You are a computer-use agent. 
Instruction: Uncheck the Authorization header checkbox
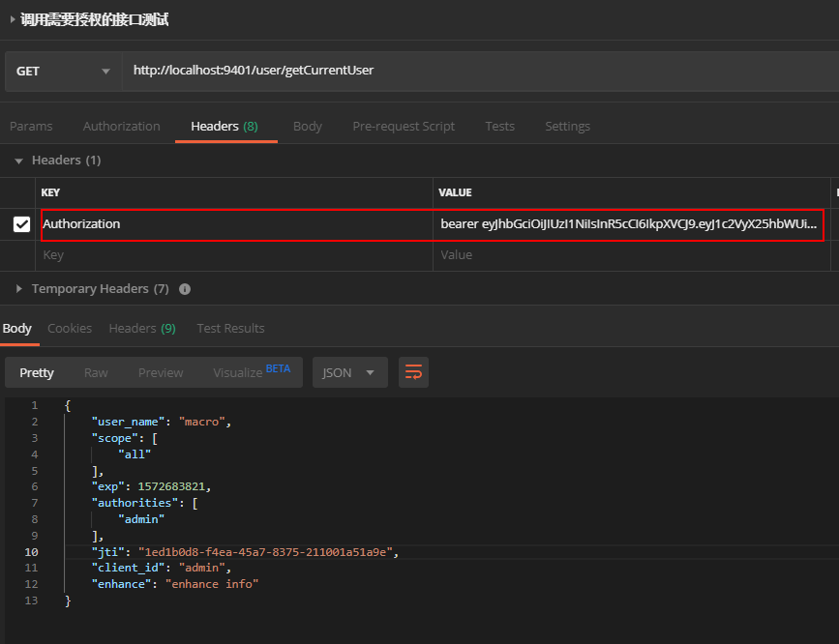[x=21, y=224]
